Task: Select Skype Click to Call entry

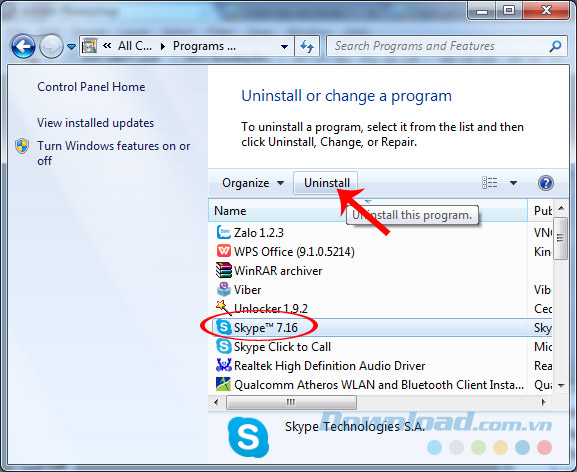Action: pos(282,347)
